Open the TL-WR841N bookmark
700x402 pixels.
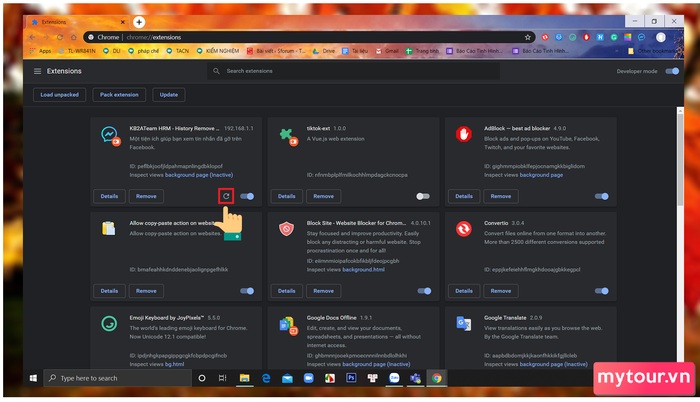pos(78,51)
